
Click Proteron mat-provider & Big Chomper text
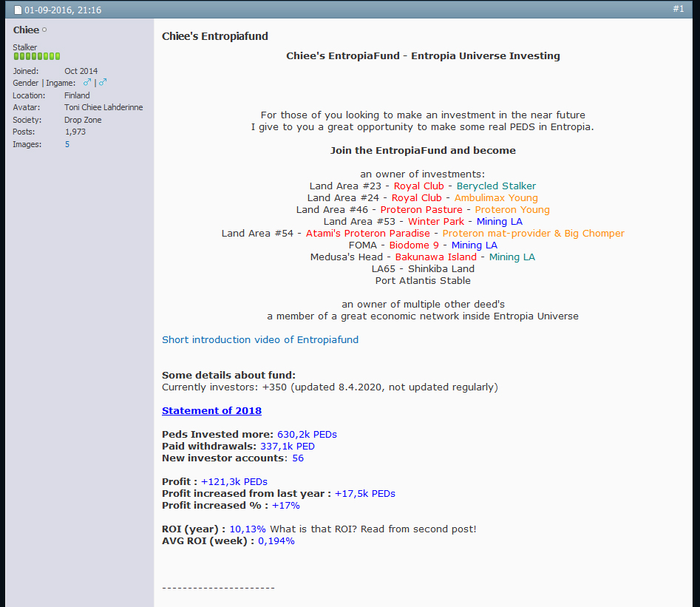pos(533,233)
